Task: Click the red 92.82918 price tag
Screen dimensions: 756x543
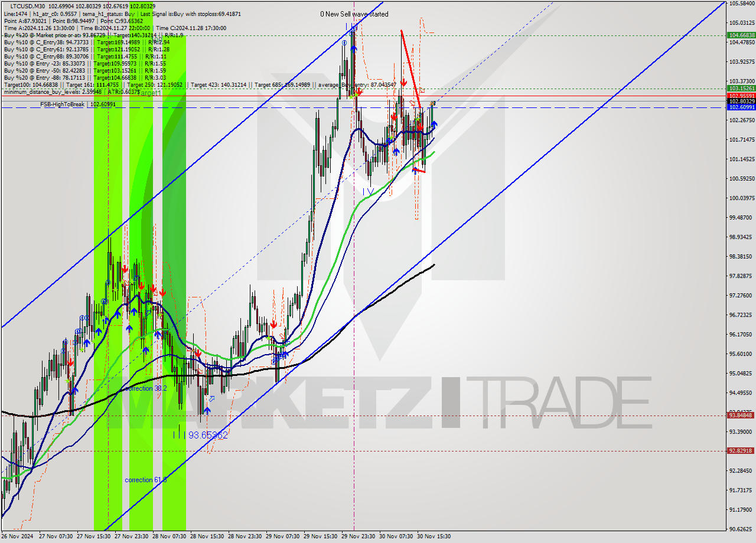Action: click(741, 451)
